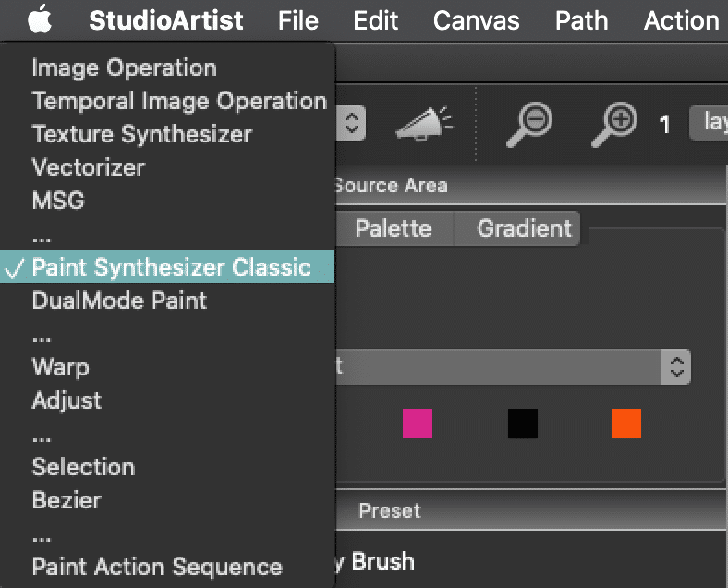Choose Texture Synthesizer from the list
The image size is (728, 588).
(167, 134)
